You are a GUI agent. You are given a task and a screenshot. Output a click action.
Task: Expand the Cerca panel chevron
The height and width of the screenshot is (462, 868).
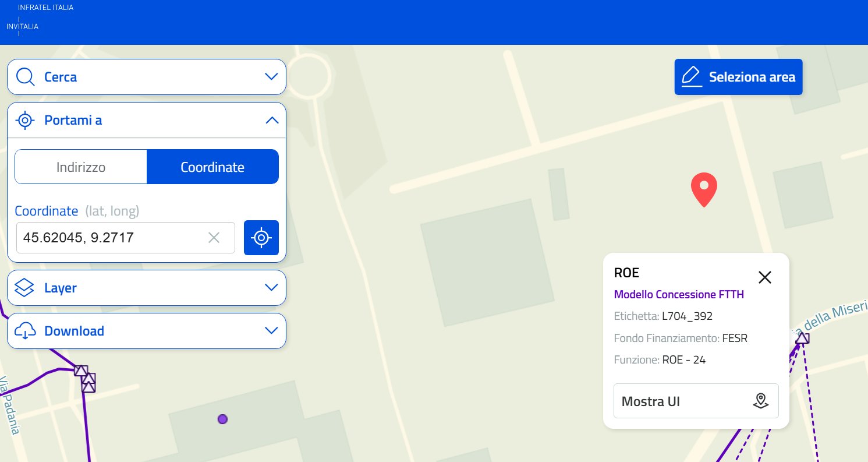271,77
